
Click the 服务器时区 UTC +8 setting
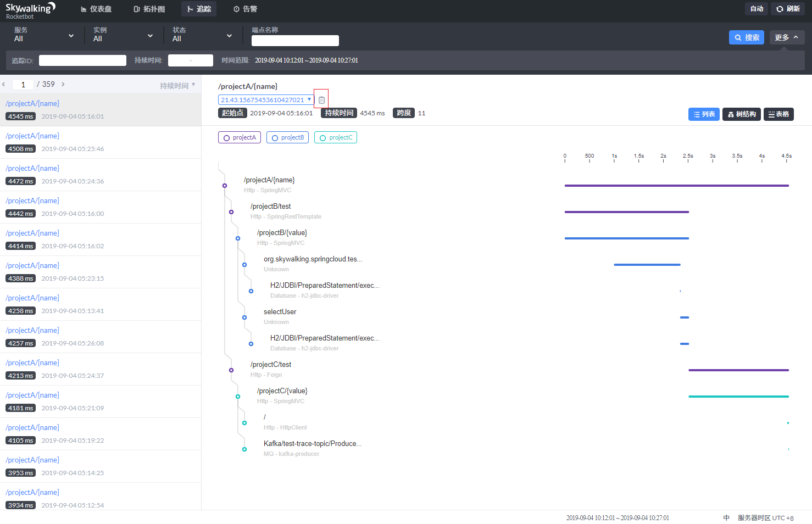(x=765, y=518)
